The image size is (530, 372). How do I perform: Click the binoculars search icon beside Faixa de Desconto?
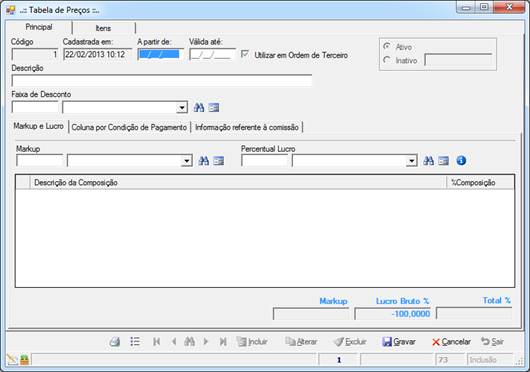[199, 107]
